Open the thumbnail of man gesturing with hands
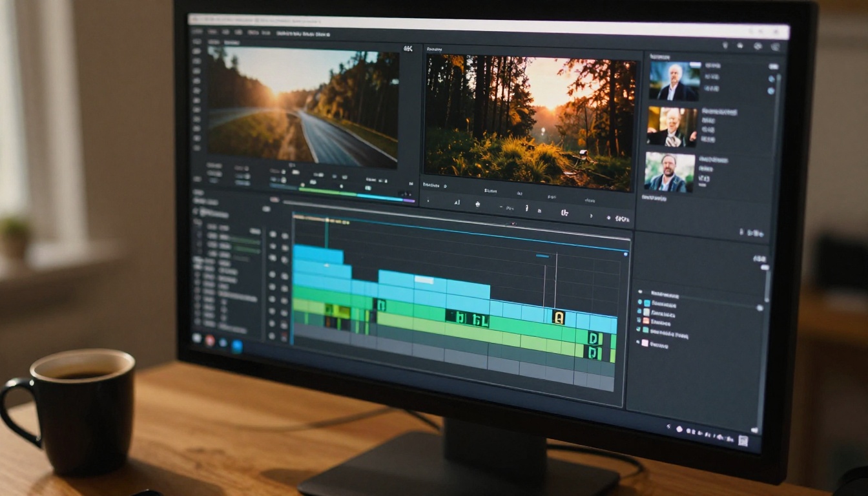868x496 pixels. point(672,126)
